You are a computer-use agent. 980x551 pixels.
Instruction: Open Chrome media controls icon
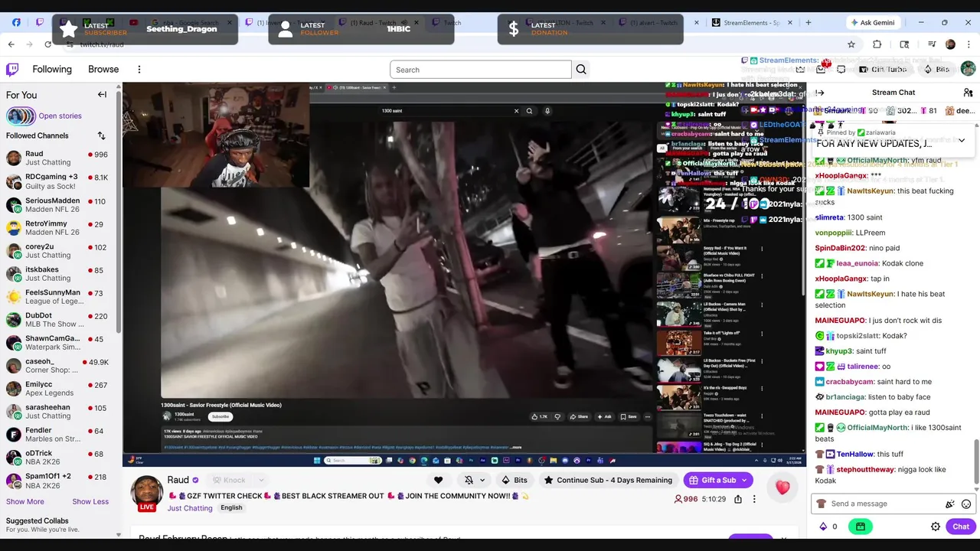(x=933, y=44)
